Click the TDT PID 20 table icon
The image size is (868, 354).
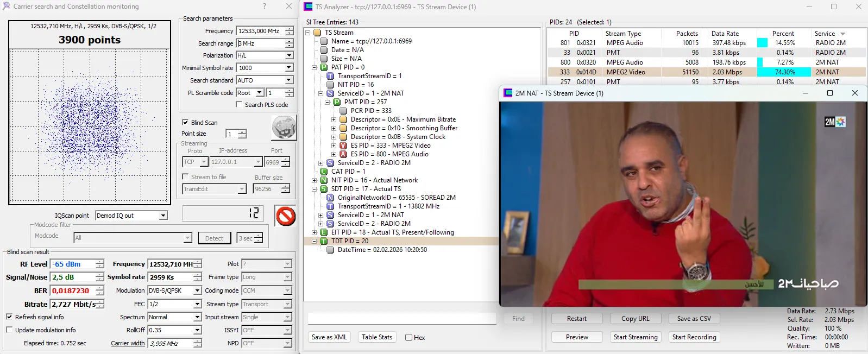point(324,241)
